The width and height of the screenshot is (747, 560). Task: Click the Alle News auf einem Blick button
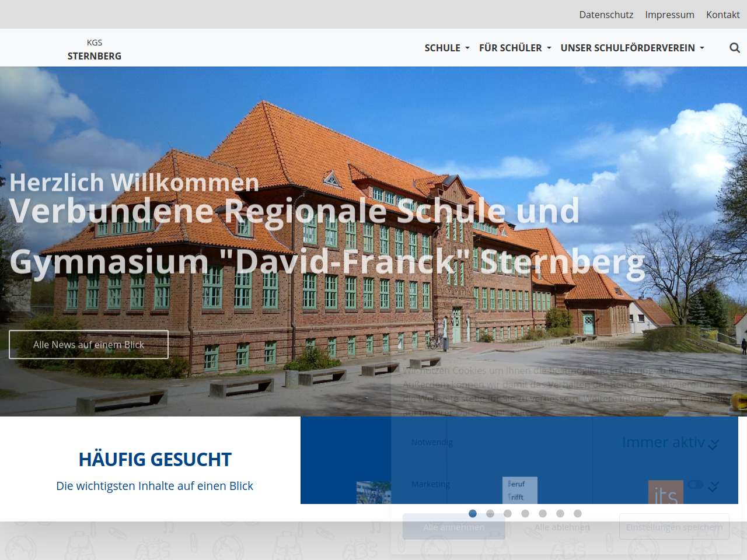click(x=89, y=345)
